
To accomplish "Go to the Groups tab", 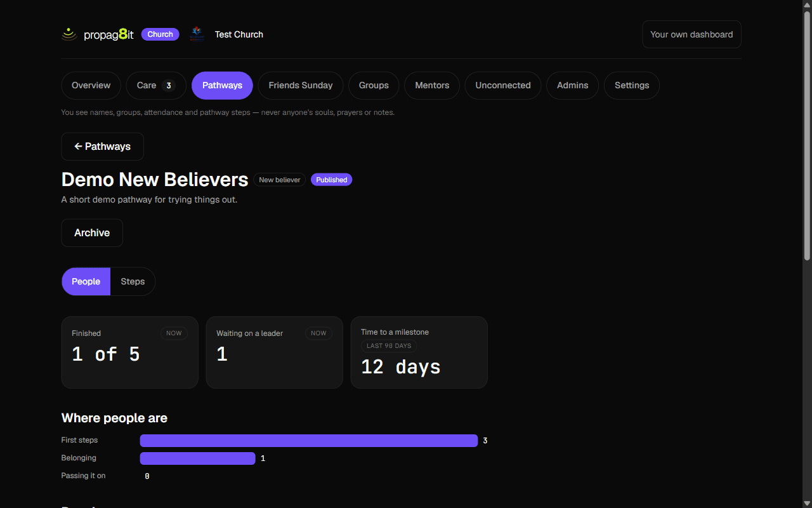I will 374,86.
